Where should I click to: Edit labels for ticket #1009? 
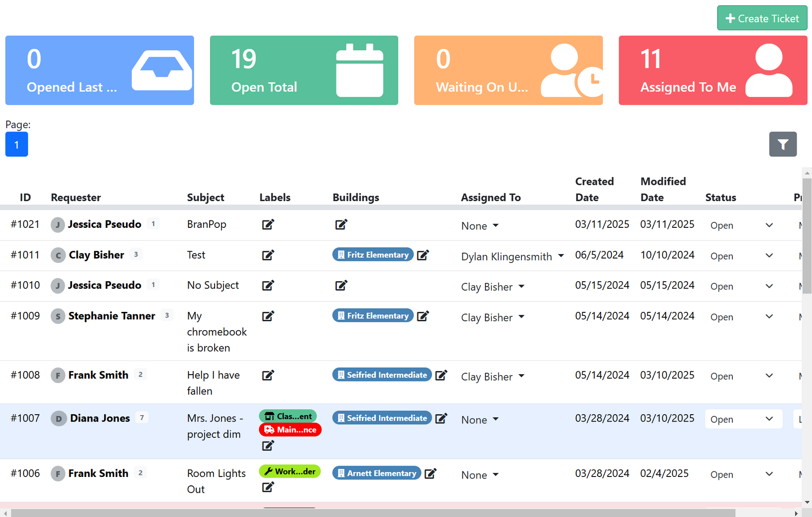click(268, 316)
